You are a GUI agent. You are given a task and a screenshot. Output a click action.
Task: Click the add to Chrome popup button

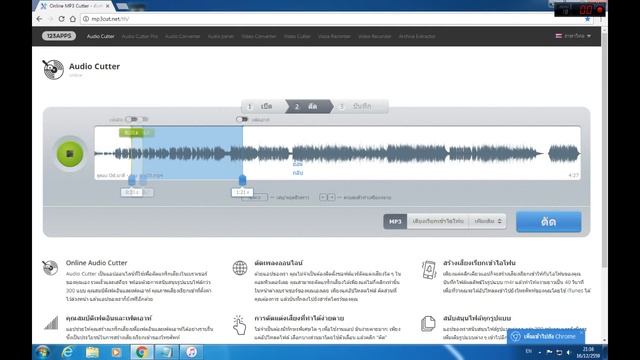(546, 336)
